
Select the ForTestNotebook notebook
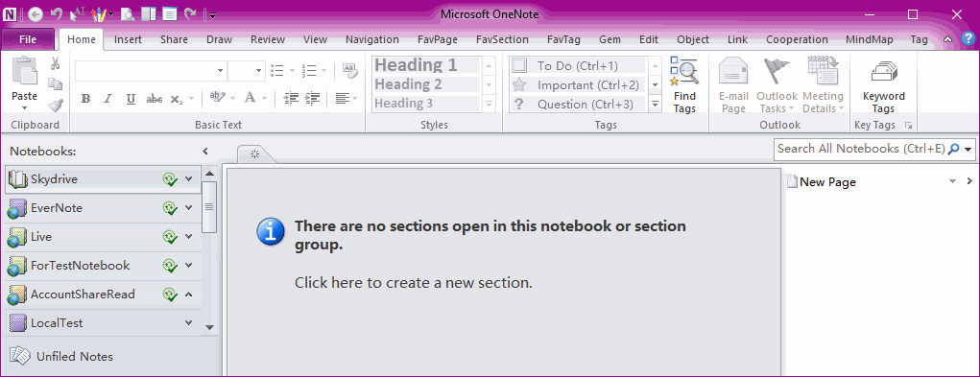pyautogui.click(x=103, y=266)
